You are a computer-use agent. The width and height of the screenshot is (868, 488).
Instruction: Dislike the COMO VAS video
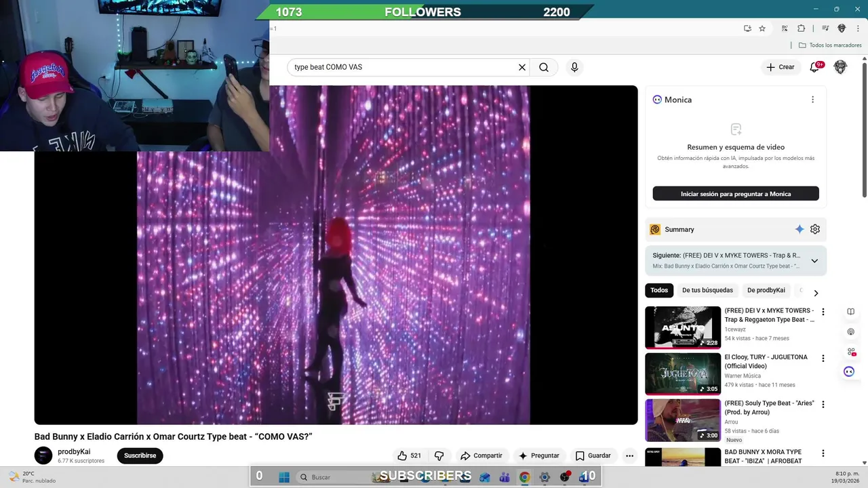pyautogui.click(x=439, y=455)
